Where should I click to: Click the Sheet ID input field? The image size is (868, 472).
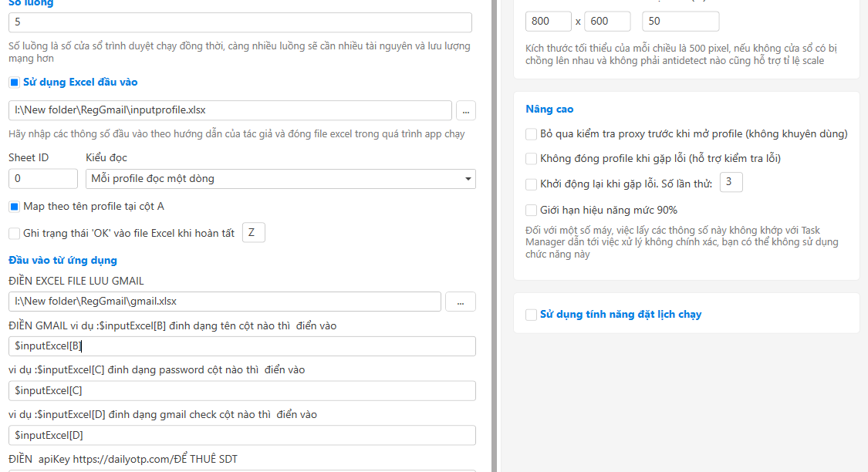point(42,178)
